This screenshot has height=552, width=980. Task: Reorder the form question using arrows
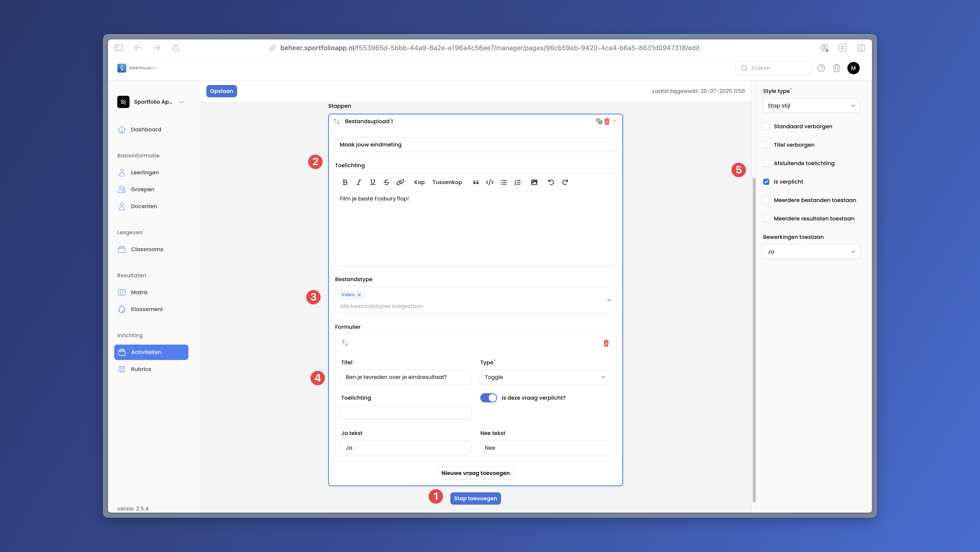click(x=345, y=343)
